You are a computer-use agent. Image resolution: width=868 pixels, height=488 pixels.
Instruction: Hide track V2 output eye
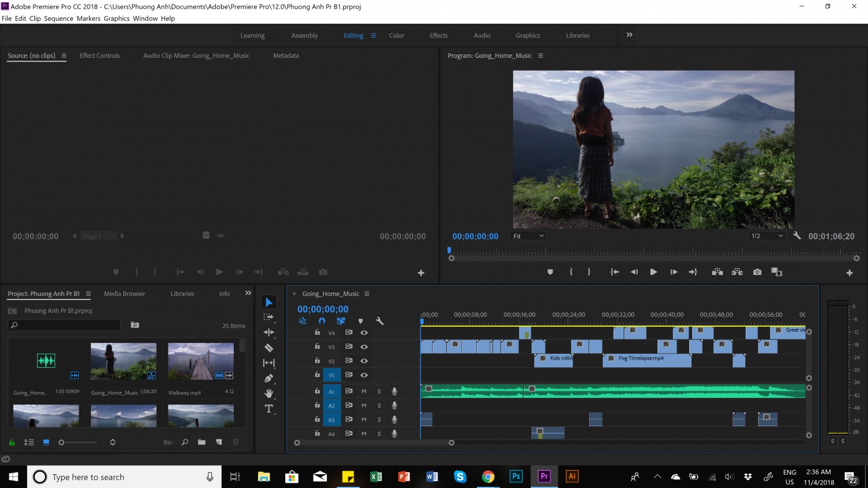(364, 361)
